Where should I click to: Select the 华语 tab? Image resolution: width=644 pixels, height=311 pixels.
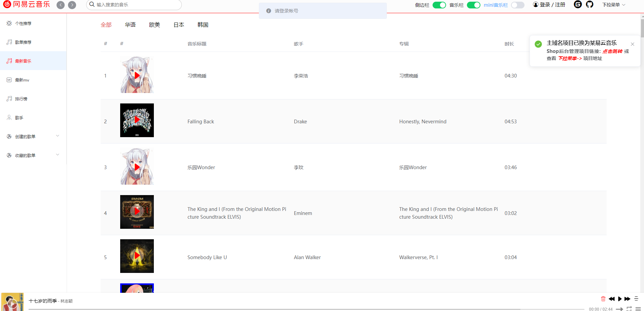coord(130,25)
